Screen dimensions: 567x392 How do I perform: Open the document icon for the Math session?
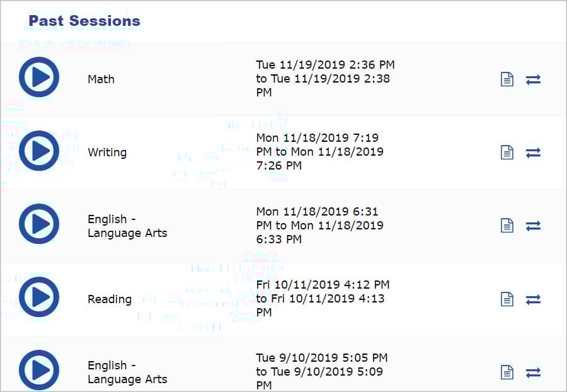507,79
